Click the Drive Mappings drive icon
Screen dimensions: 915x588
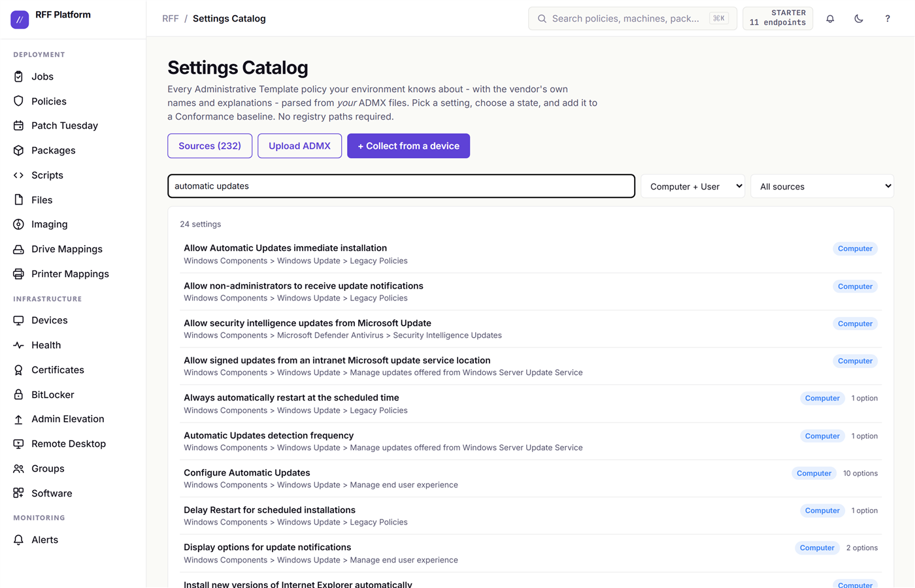click(x=18, y=249)
